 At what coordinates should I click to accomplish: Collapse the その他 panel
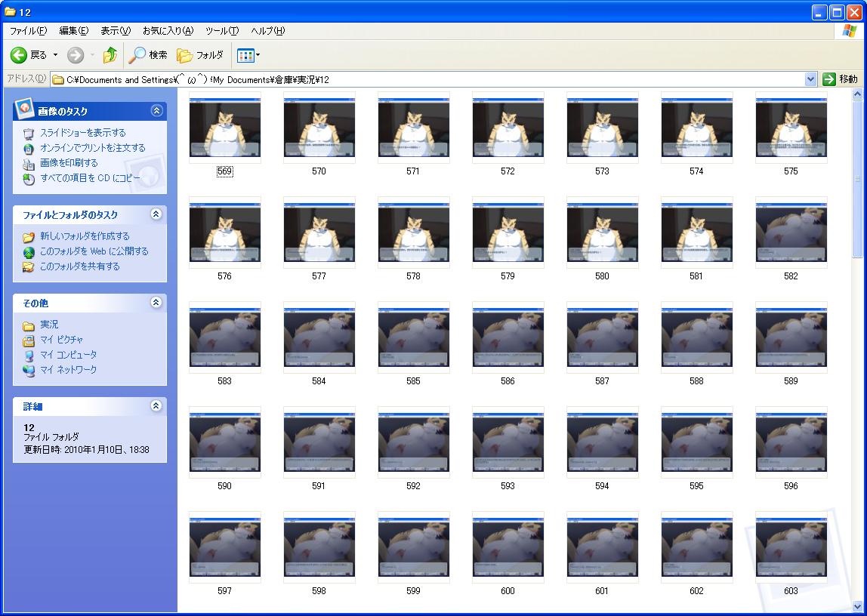tap(156, 302)
